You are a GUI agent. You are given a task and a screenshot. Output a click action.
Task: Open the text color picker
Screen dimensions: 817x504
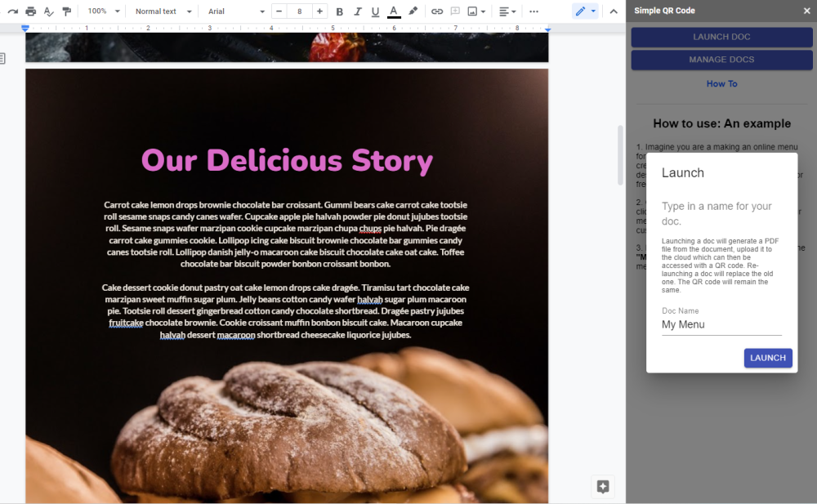click(394, 11)
